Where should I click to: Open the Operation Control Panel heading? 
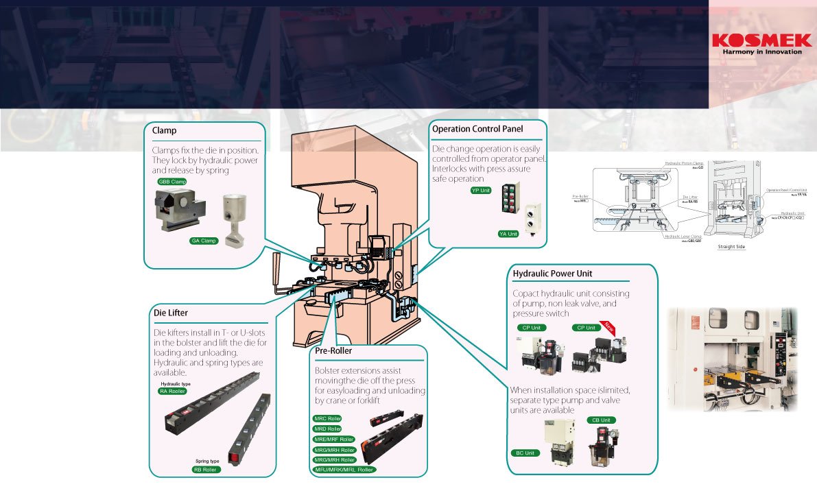pos(477,129)
